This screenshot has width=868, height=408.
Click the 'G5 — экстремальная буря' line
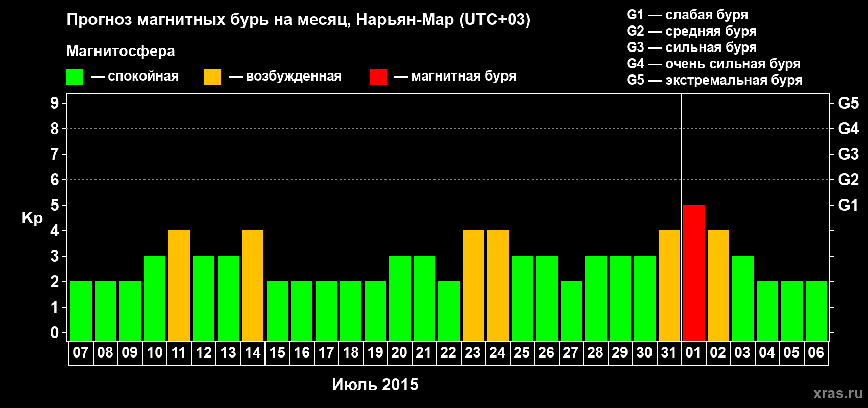[714, 80]
